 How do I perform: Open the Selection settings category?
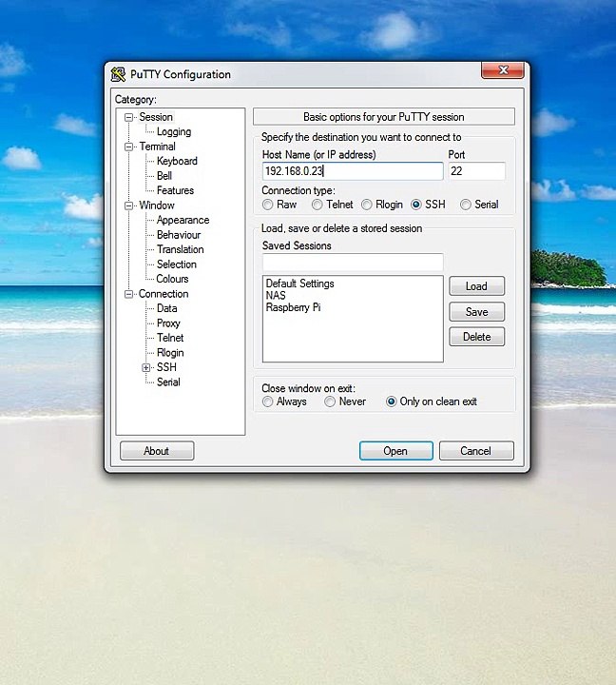tap(177, 264)
